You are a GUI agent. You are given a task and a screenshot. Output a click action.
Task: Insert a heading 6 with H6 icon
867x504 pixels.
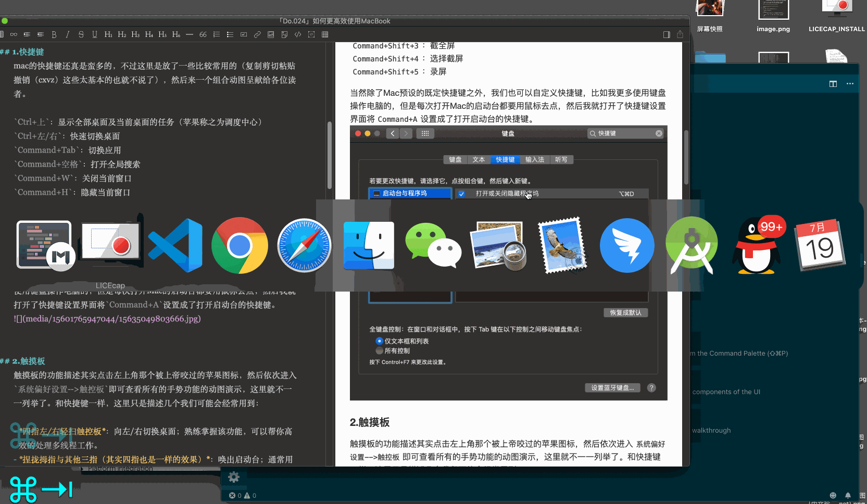tap(176, 34)
